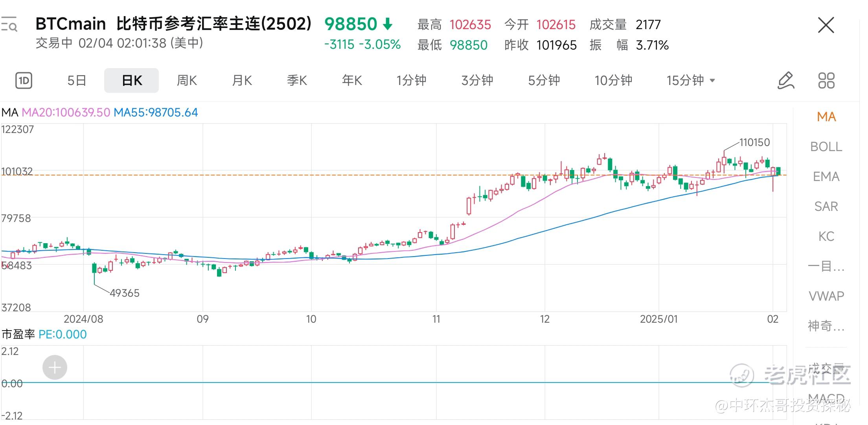Enable the BOLL indicator
This screenshot has height=425, width=868.
tap(826, 147)
